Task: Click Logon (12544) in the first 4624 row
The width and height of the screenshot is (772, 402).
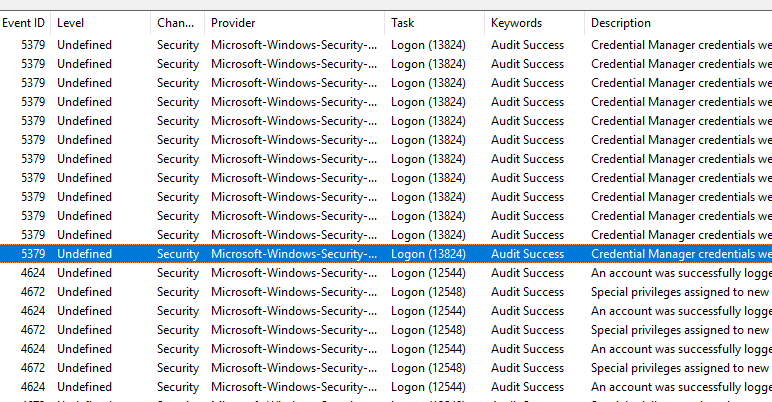Action: (x=428, y=273)
